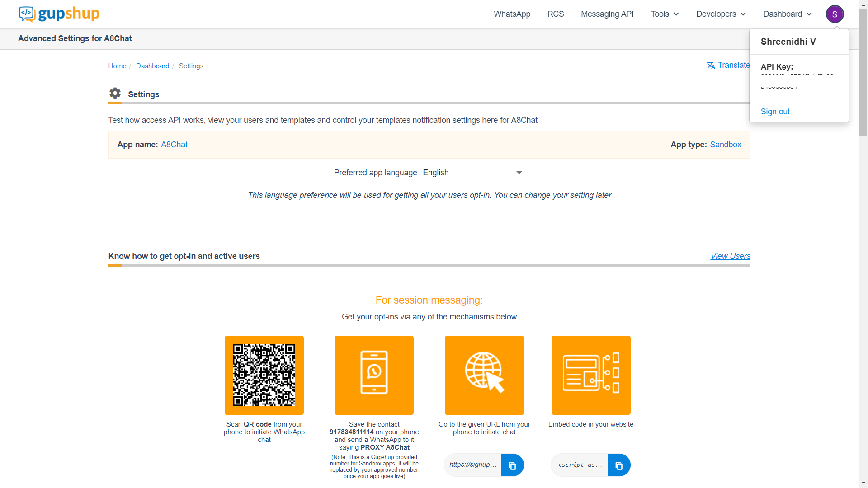Click the A8Chat app name link
This screenshot has width=868, height=488.
click(174, 145)
